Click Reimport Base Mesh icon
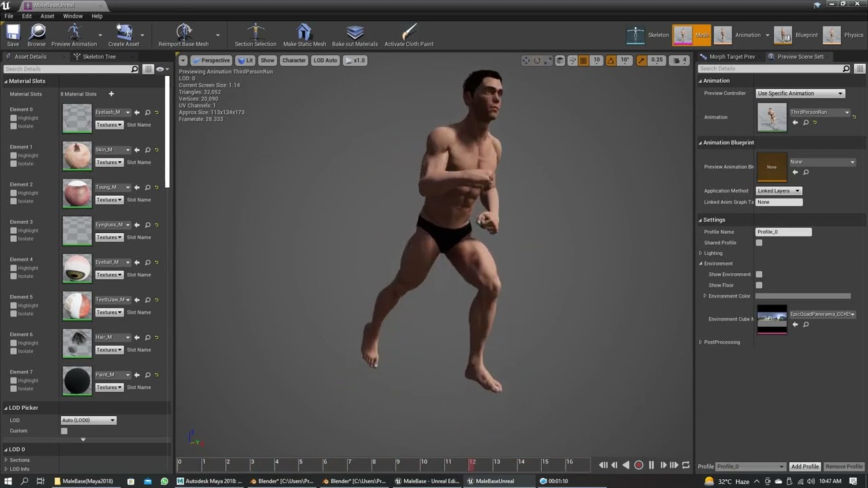Image resolution: width=868 pixels, height=488 pixels. [x=184, y=35]
